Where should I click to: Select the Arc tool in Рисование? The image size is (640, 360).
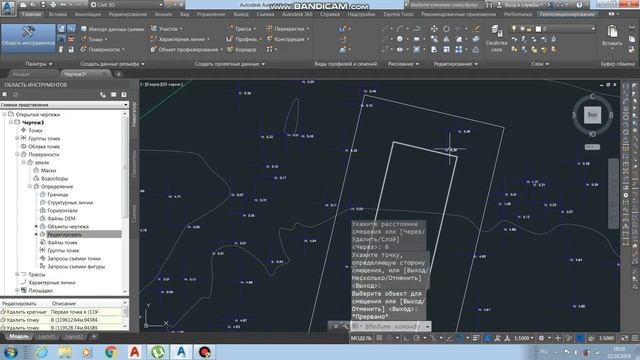(400, 29)
